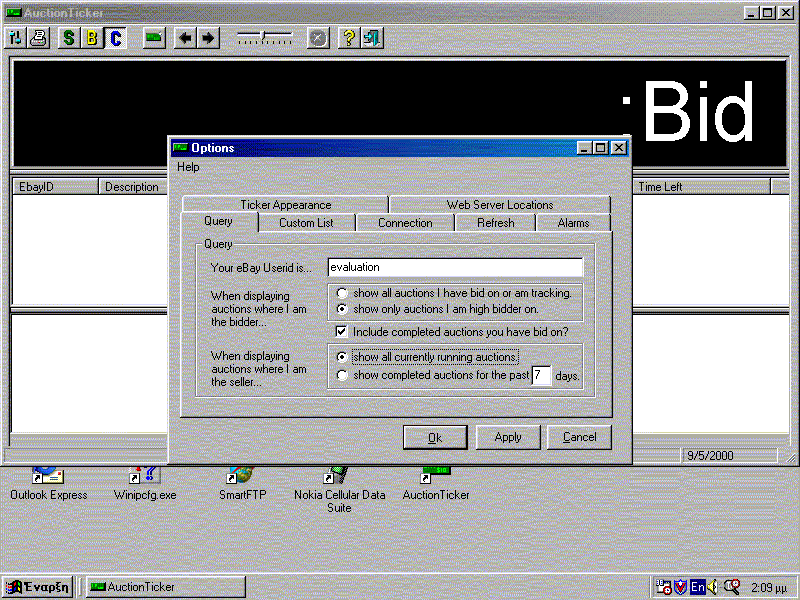Select 'show only auctions I am high bidder on'

click(342, 309)
